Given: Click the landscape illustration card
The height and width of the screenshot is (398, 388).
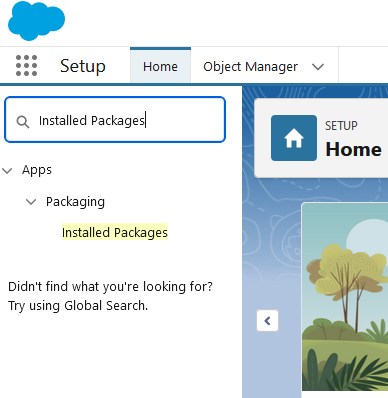Looking at the screenshot, I should (x=345, y=297).
